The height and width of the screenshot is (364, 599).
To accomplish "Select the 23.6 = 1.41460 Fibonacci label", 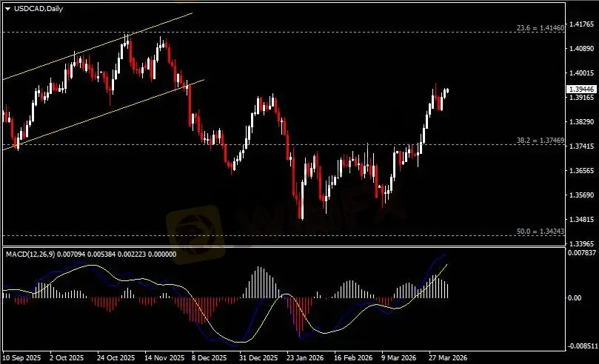I will point(541,28).
